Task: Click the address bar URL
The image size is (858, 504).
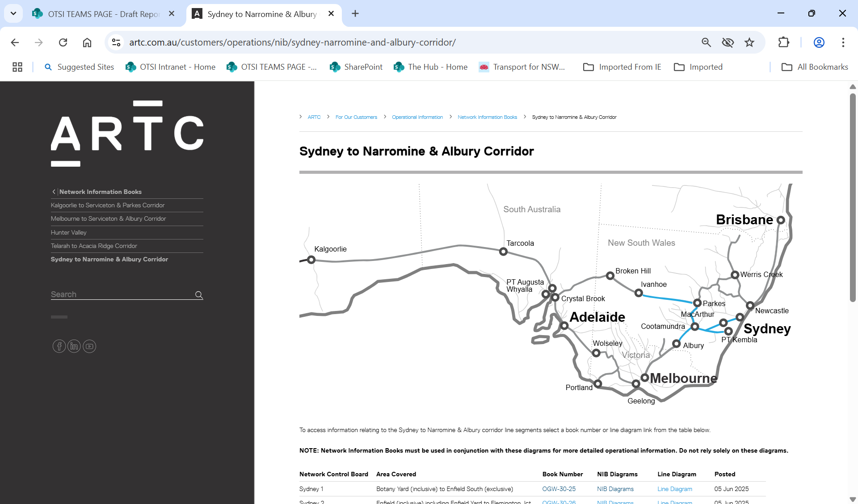Action: (292, 42)
